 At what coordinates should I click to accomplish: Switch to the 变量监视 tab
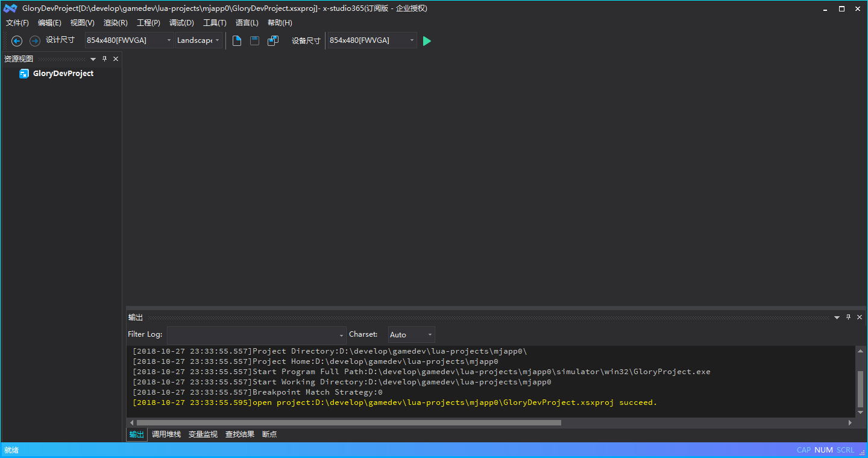tap(203, 434)
